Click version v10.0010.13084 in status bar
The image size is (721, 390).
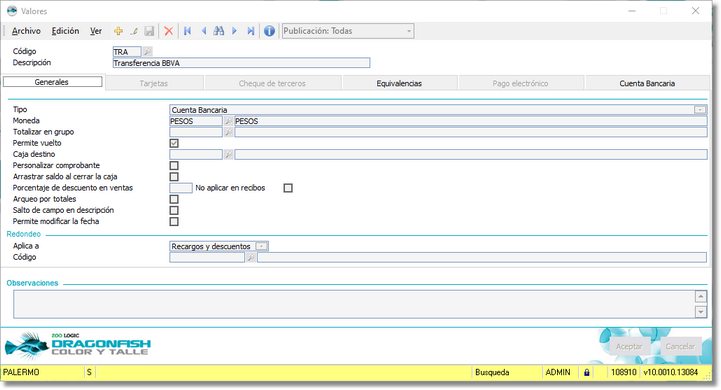(x=670, y=373)
